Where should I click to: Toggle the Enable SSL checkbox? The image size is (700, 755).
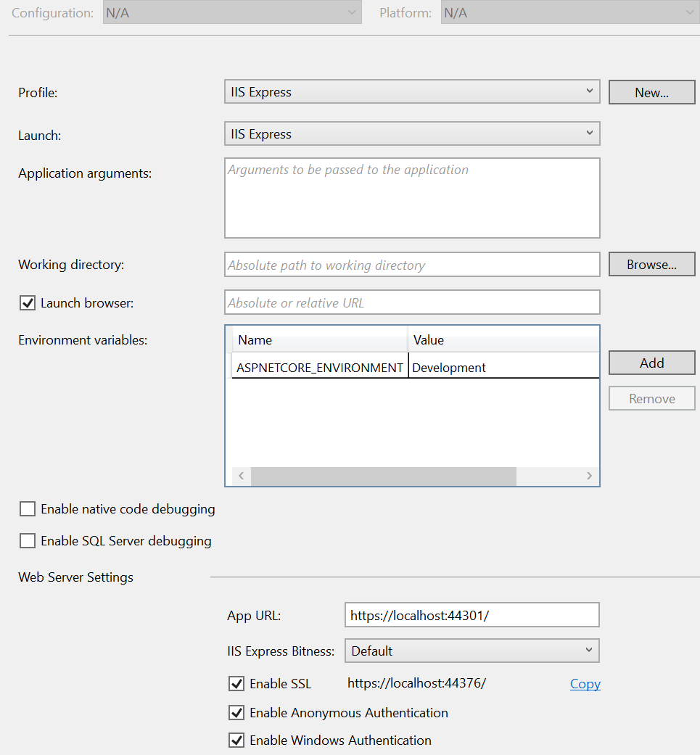pyautogui.click(x=236, y=683)
